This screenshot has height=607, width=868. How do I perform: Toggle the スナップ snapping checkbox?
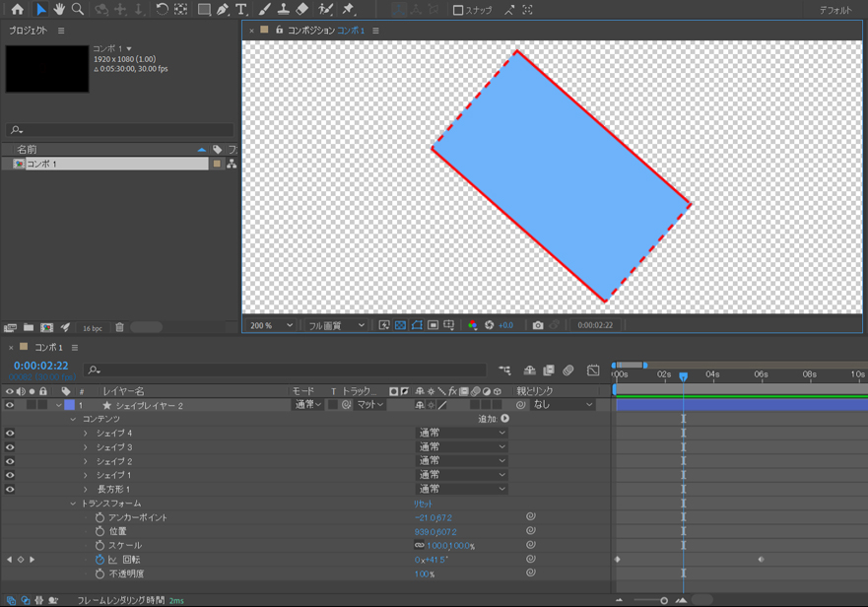point(458,10)
